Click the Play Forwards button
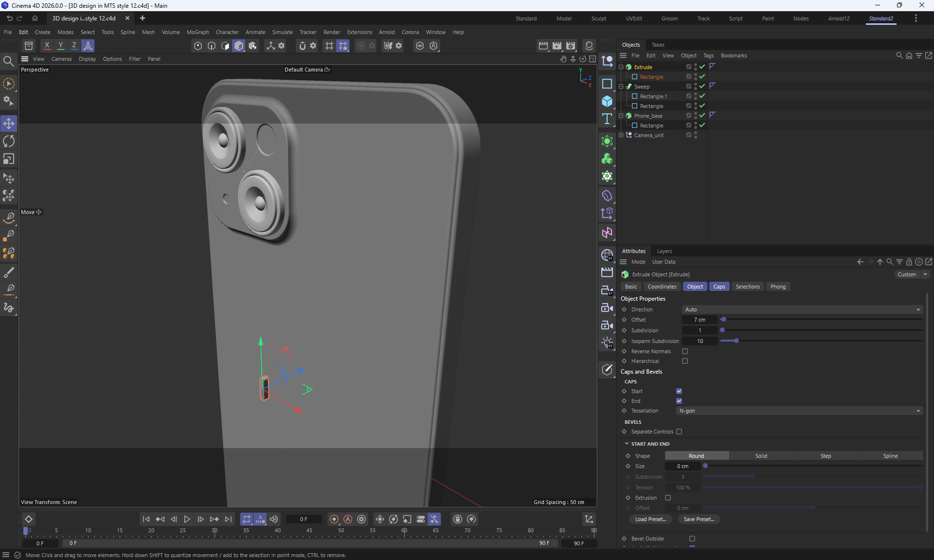The width and height of the screenshot is (934, 560). coord(187,519)
